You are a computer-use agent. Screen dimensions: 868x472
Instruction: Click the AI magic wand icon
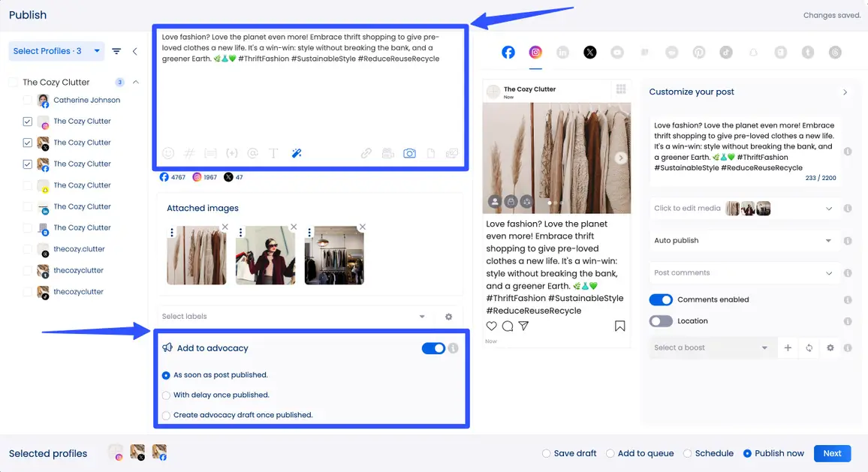(x=297, y=153)
